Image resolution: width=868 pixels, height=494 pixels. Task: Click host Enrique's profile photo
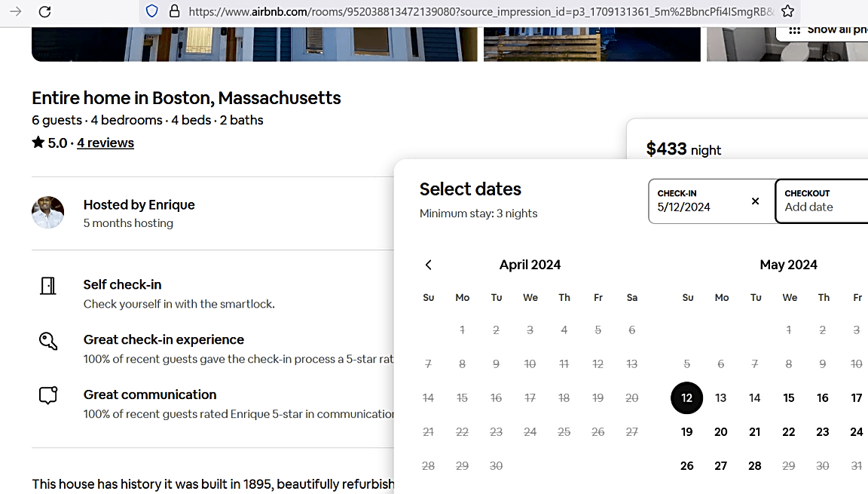(48, 212)
